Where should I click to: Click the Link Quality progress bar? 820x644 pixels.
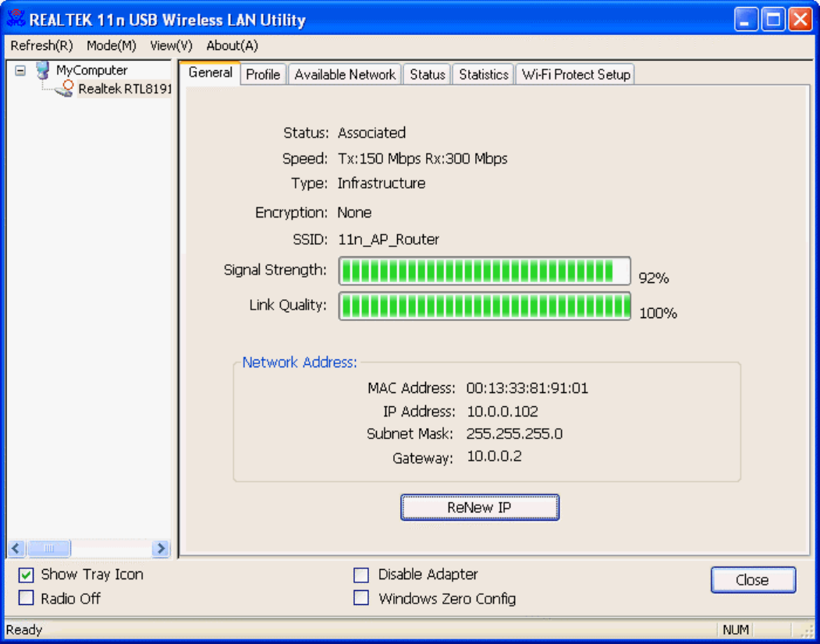click(x=485, y=306)
